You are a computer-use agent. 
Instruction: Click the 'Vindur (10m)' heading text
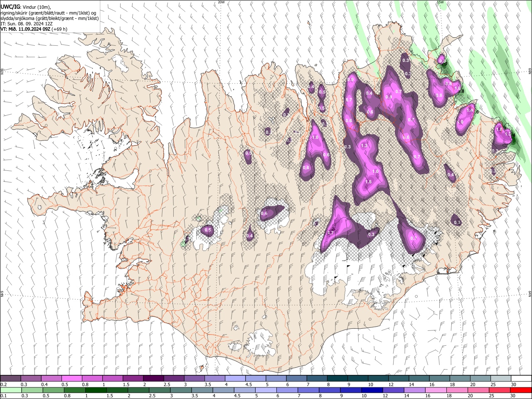37,7
